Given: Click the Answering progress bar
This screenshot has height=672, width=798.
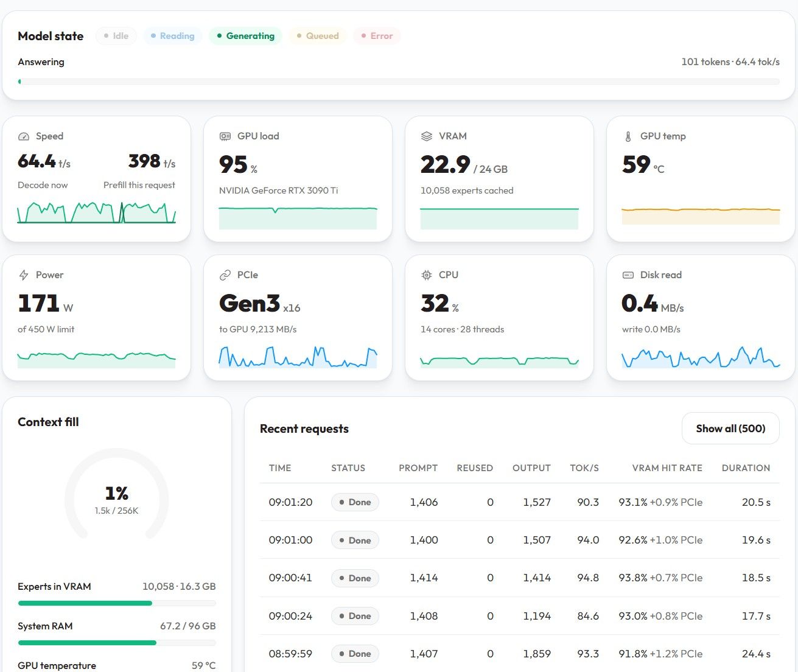Looking at the screenshot, I should click(x=399, y=82).
